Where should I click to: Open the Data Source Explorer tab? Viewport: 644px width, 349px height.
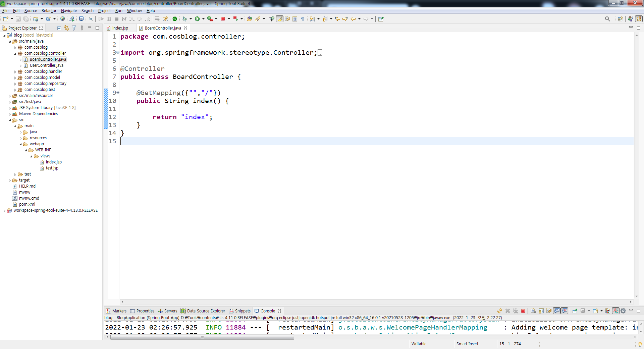[203, 311]
